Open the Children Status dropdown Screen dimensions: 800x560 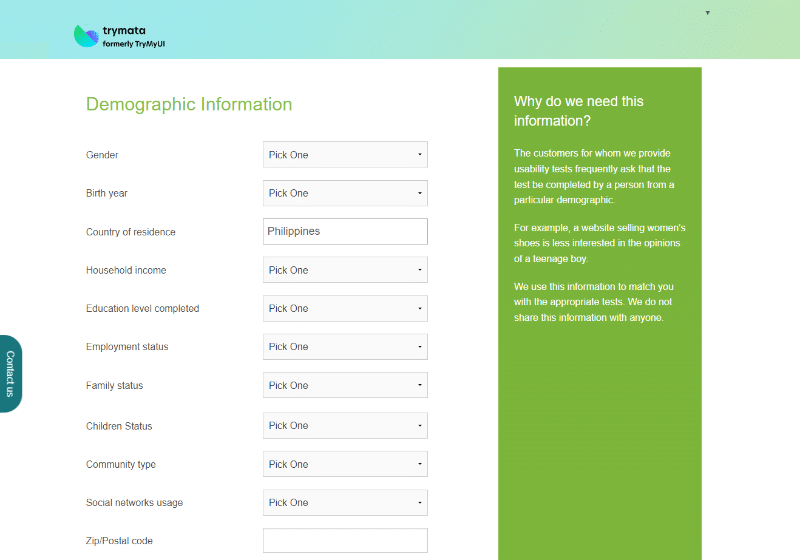coord(345,425)
